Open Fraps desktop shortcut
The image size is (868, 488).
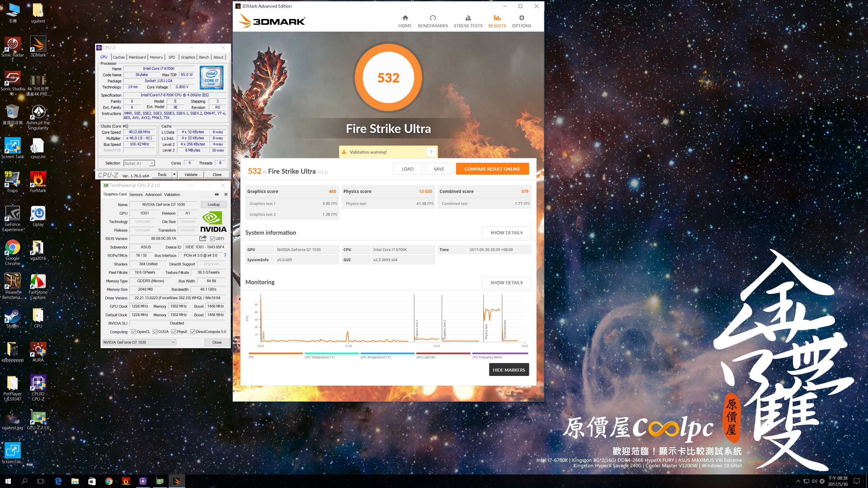pos(12,182)
